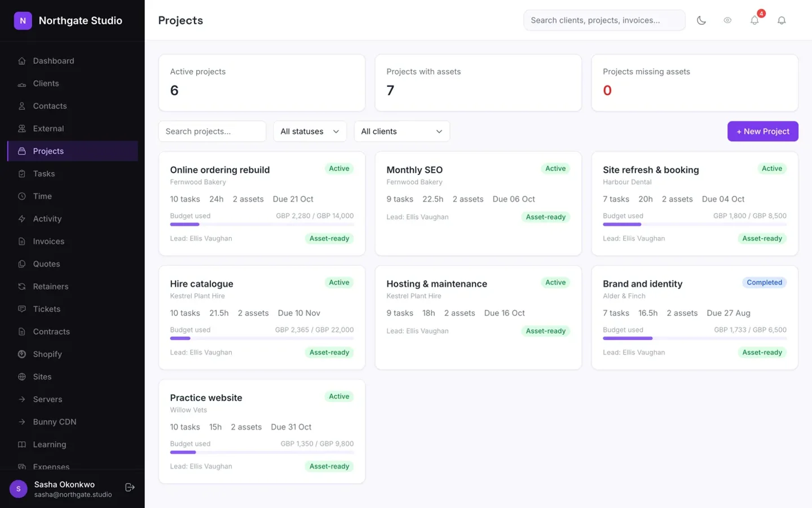Click the Northgate Studio N logo
This screenshot has height=508, width=812.
coord(23,20)
